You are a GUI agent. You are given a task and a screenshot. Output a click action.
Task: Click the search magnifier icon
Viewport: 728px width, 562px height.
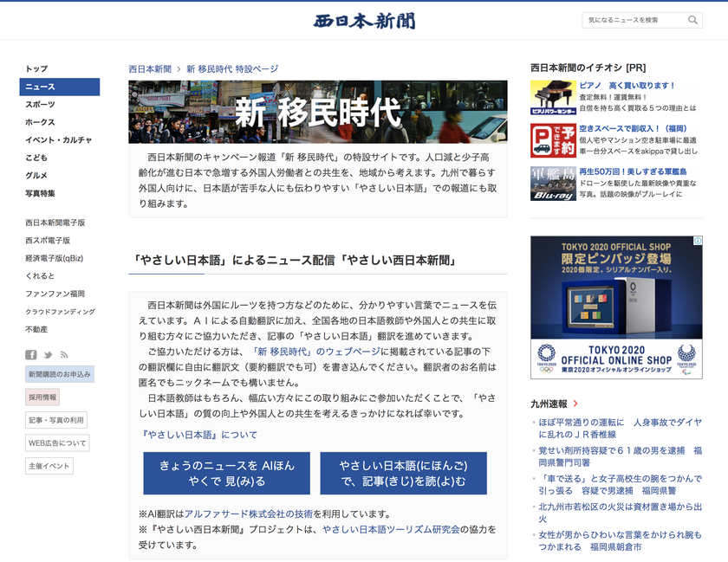click(x=692, y=20)
